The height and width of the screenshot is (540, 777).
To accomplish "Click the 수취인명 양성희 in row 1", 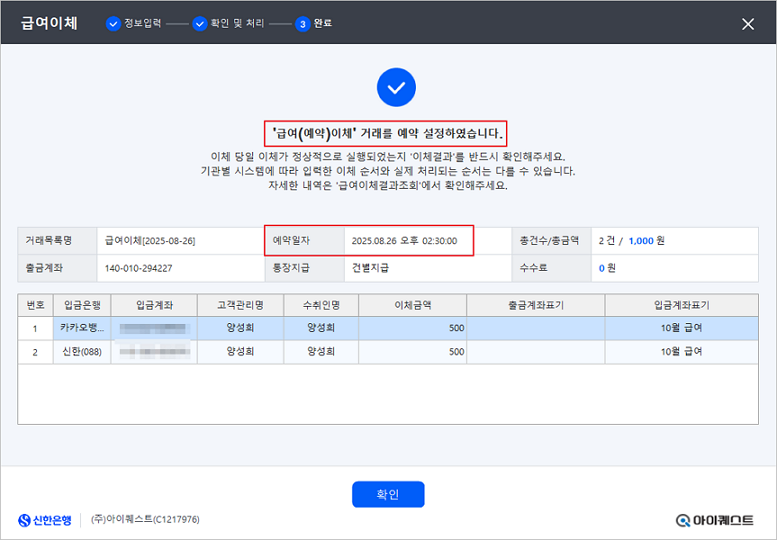I will click(x=321, y=328).
